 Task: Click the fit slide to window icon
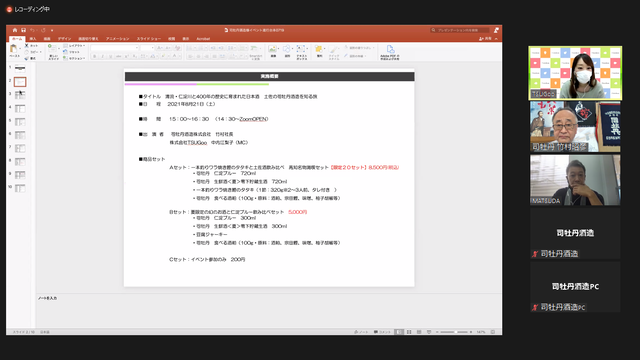click(x=493, y=332)
